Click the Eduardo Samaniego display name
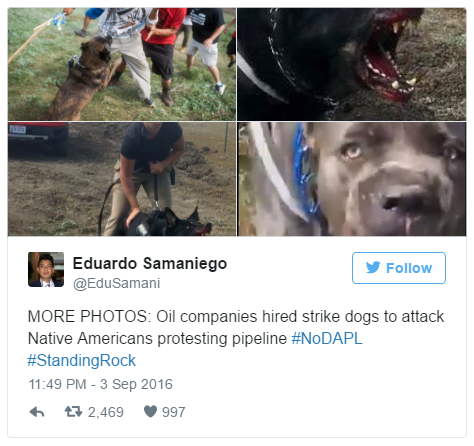474x446 pixels. [150, 263]
